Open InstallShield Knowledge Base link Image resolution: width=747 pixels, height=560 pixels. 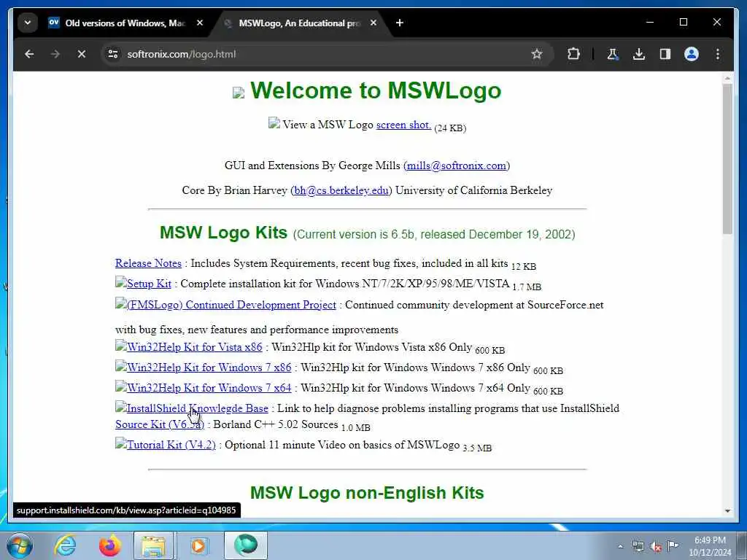point(197,408)
